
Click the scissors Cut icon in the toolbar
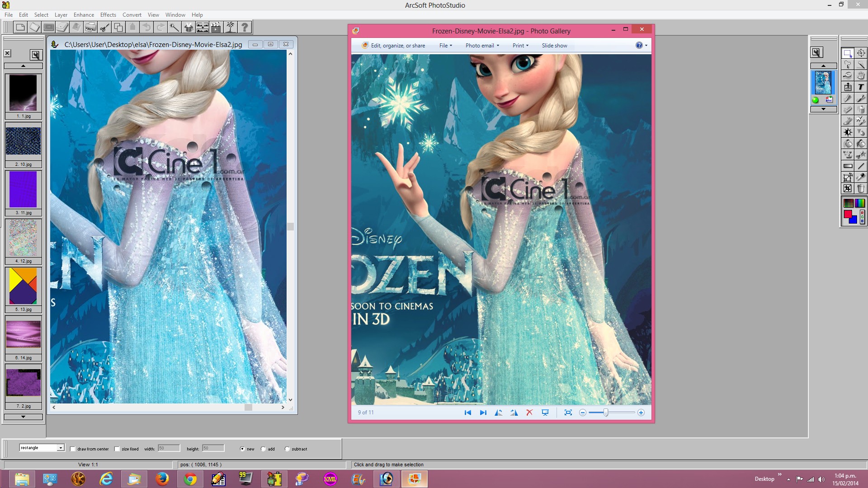104,28
